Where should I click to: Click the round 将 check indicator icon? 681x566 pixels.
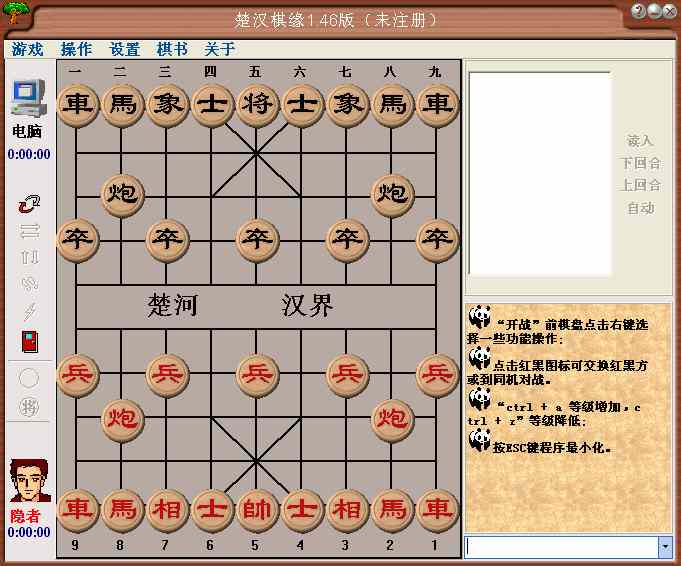click(x=29, y=406)
